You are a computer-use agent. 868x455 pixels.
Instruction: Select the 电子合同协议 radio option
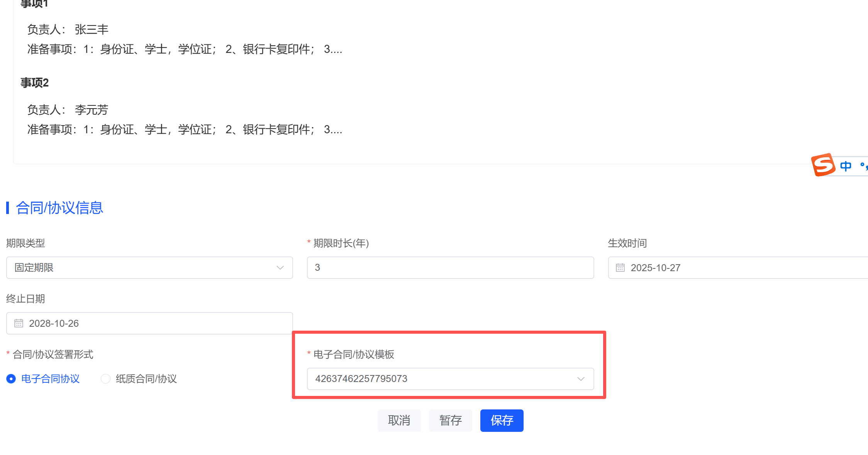tap(11, 379)
